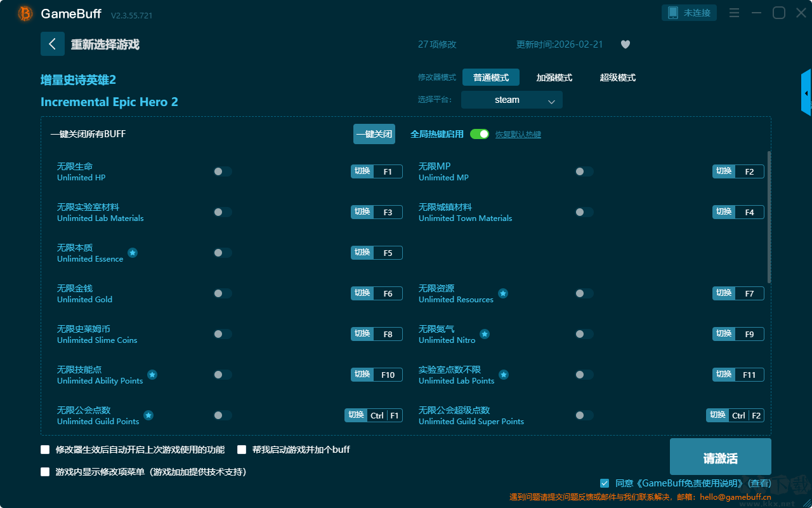Check the in-game cheat menu display checkbox
The height and width of the screenshot is (508, 812).
click(x=45, y=472)
